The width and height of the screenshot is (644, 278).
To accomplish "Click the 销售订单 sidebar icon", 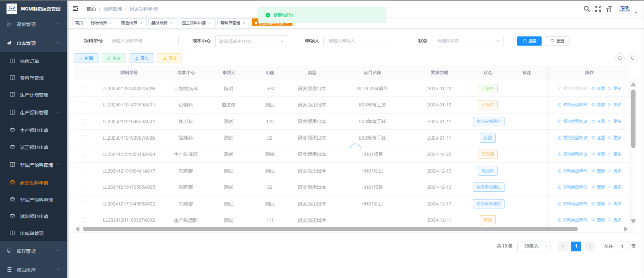I will [13, 61].
